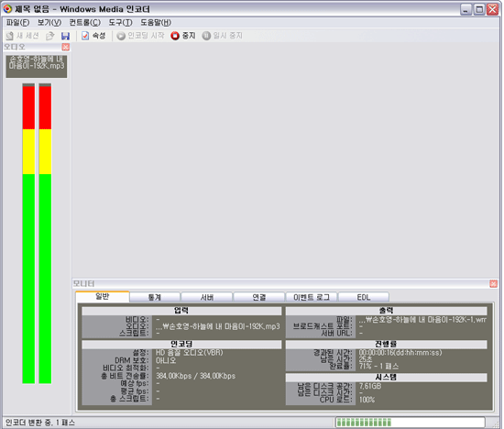
Task: Switch to the 서버 tab
Action: 207,298
